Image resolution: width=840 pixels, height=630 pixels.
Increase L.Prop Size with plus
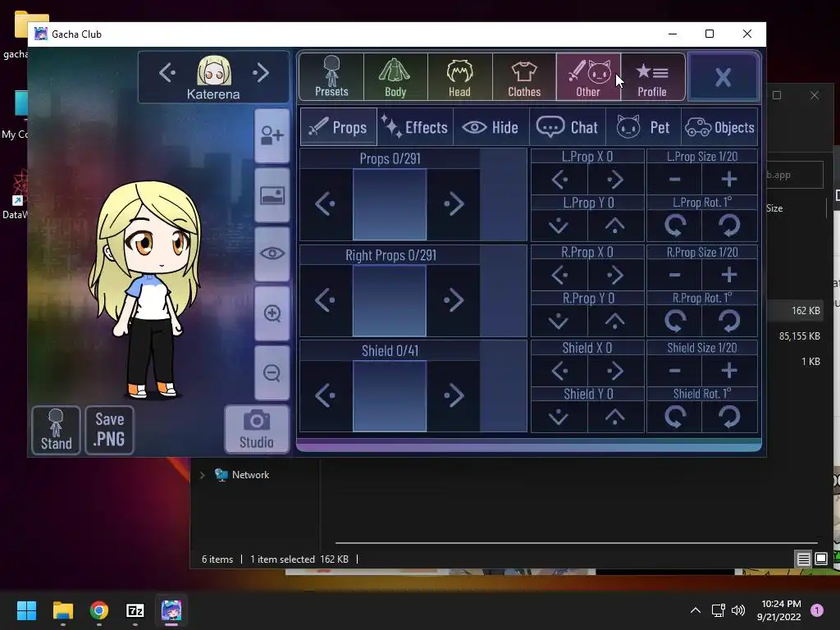click(x=729, y=180)
